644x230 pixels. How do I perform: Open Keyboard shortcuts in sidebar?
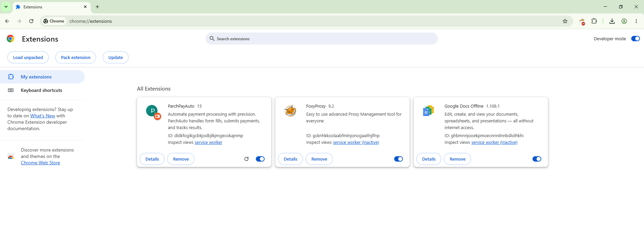click(x=42, y=90)
